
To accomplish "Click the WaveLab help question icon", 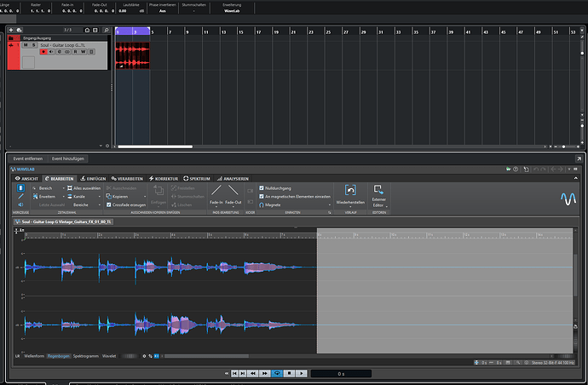I will pyautogui.click(x=516, y=169).
